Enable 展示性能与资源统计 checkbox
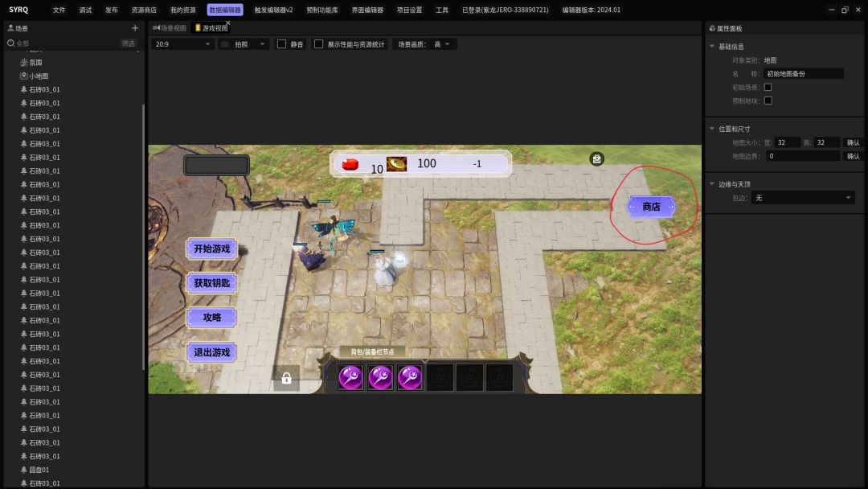 [318, 43]
